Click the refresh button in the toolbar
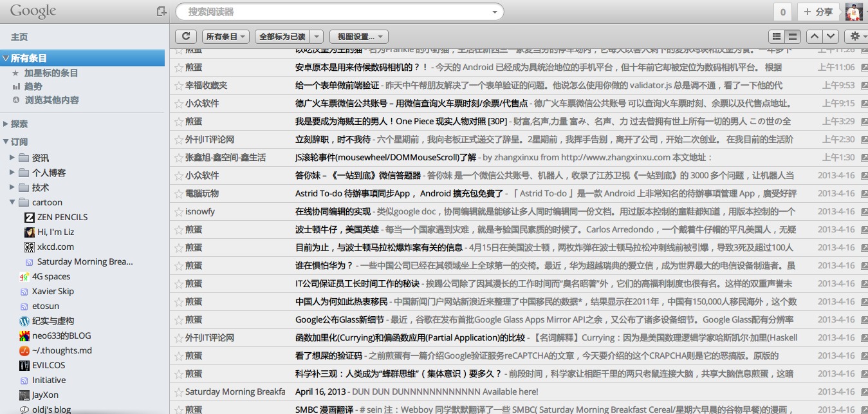Screen dimensions: 868x414 (x=186, y=37)
